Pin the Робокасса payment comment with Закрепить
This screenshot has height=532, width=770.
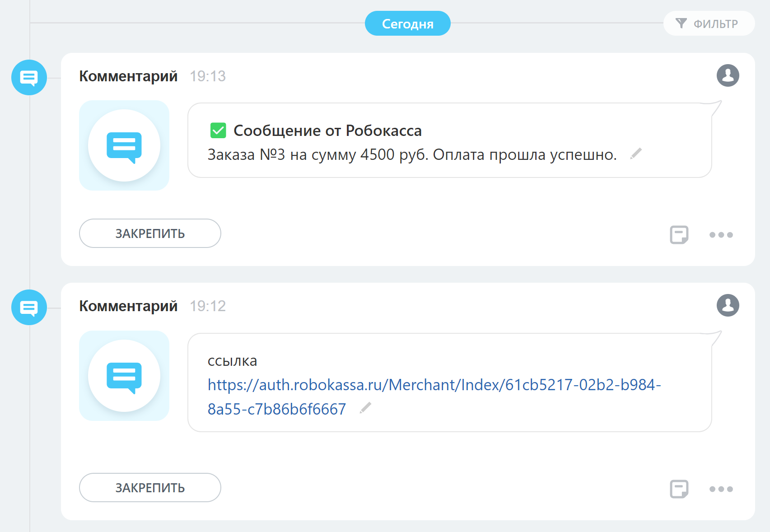tap(150, 233)
